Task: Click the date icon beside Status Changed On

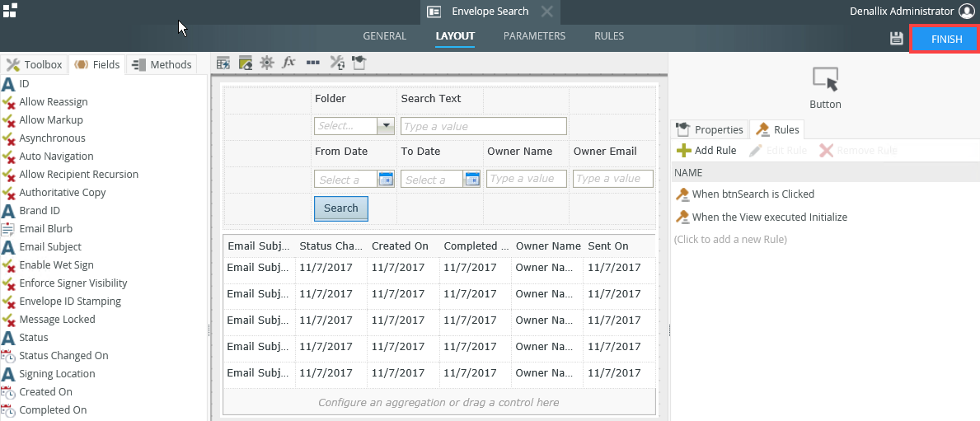Action: tap(8, 355)
